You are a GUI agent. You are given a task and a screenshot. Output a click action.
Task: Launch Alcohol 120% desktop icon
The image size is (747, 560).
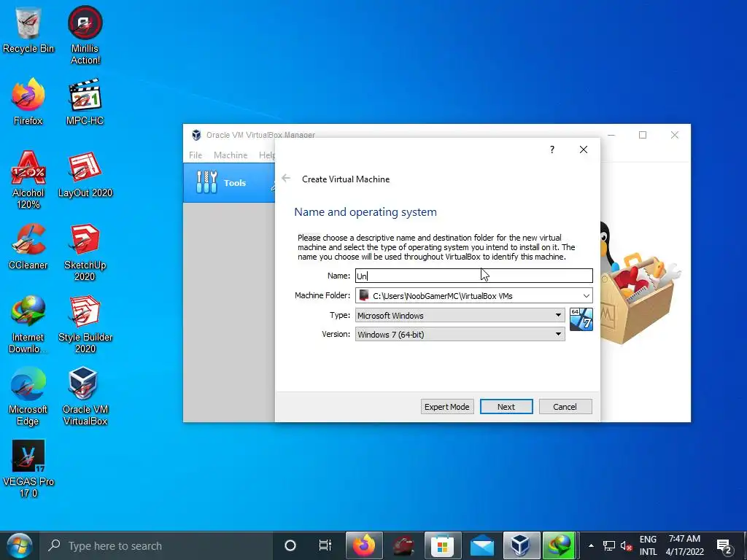coord(28,180)
